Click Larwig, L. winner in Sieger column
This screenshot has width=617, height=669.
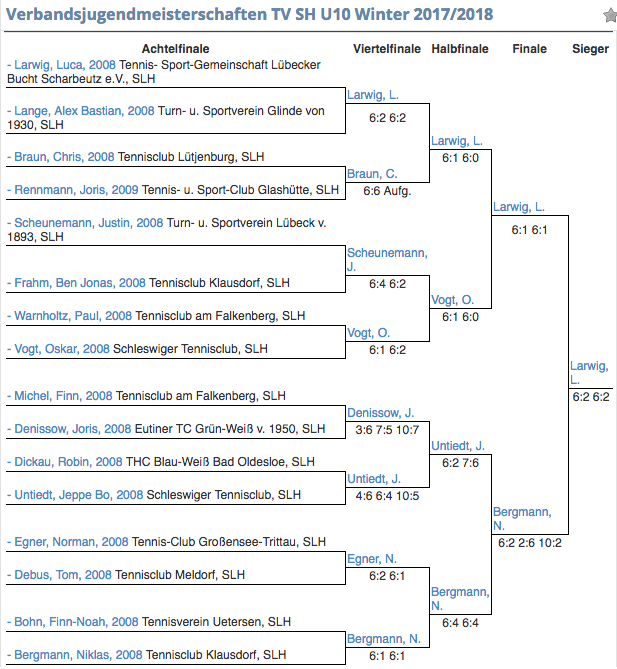pyautogui.click(x=589, y=372)
